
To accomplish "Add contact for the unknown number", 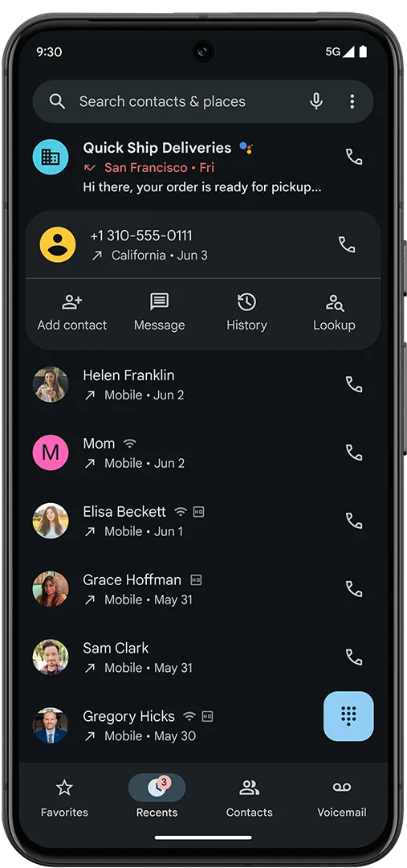I will [72, 313].
